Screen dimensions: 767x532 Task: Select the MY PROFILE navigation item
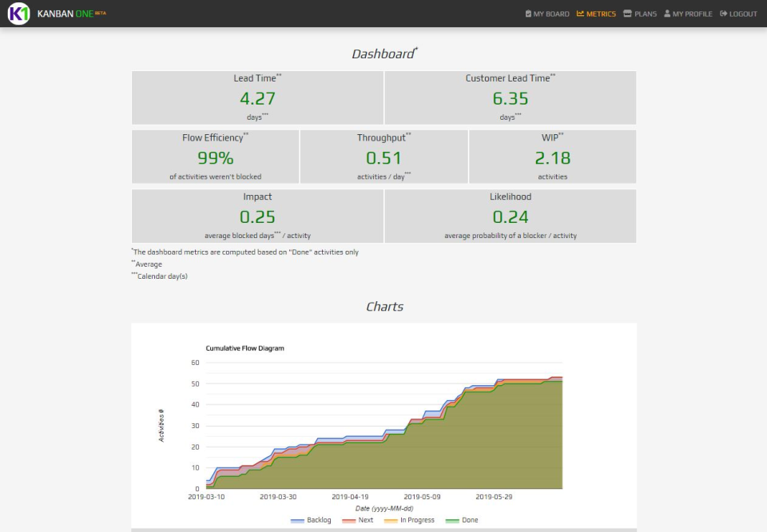pos(693,14)
